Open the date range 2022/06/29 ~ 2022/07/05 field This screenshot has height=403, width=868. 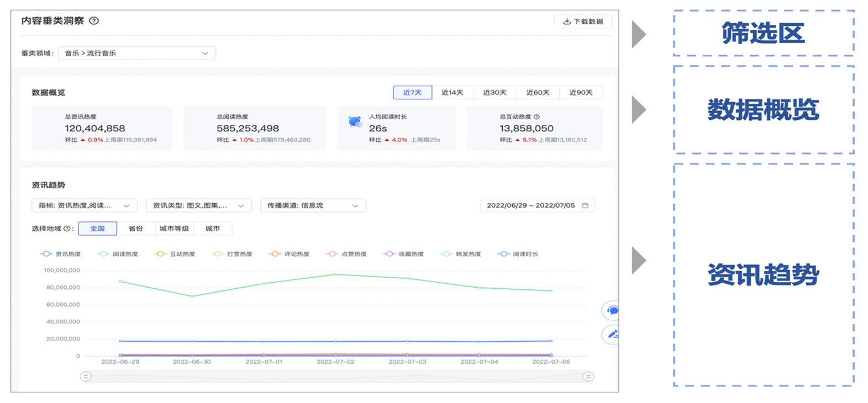tap(537, 205)
